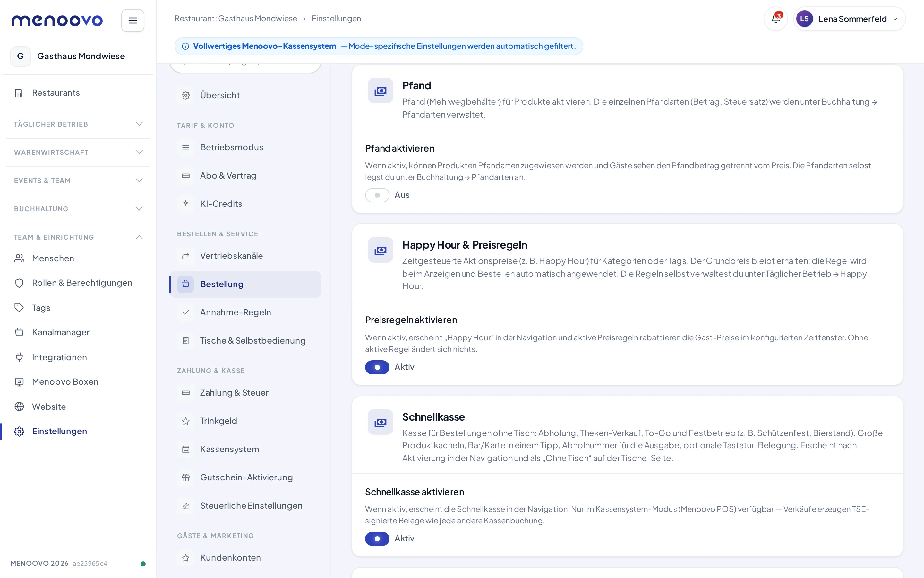Click the Pfand card cash icon

coord(380,91)
